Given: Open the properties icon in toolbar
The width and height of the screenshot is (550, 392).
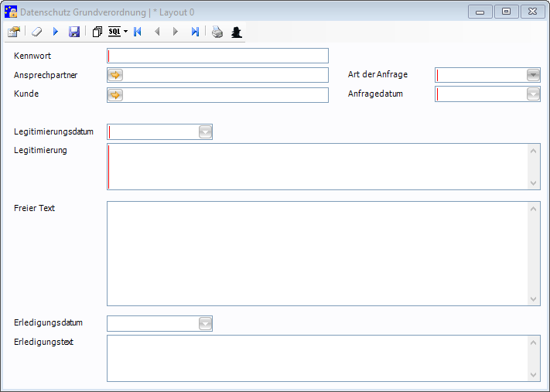Looking at the screenshot, I should [x=14, y=32].
